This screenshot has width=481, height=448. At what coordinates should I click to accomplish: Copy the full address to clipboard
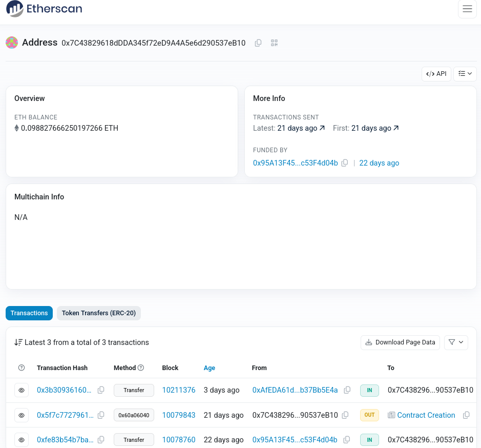pos(258,43)
